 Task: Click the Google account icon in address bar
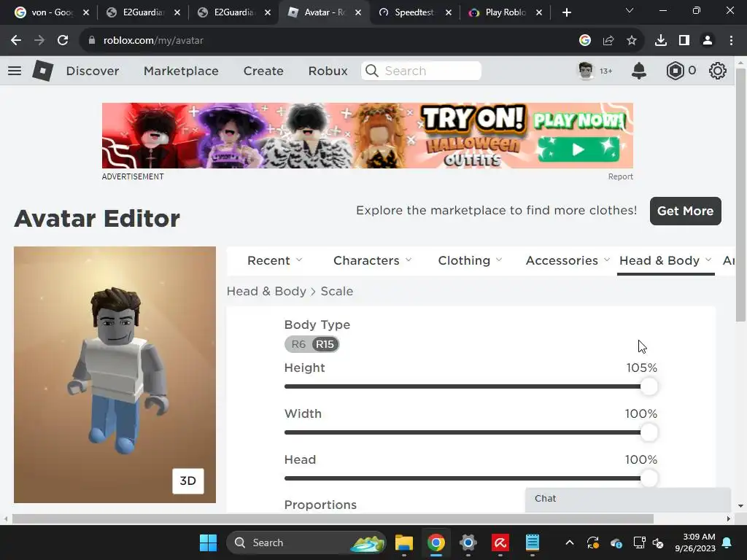point(585,41)
